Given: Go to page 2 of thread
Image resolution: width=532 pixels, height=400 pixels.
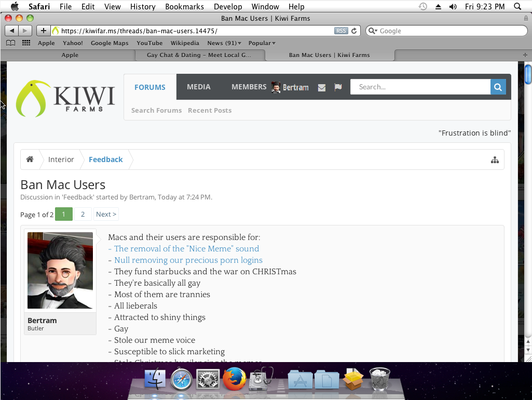Looking at the screenshot, I should (83, 214).
